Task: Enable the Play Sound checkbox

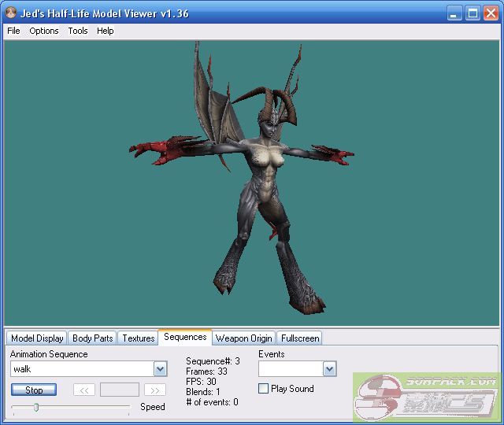Action: click(x=263, y=389)
